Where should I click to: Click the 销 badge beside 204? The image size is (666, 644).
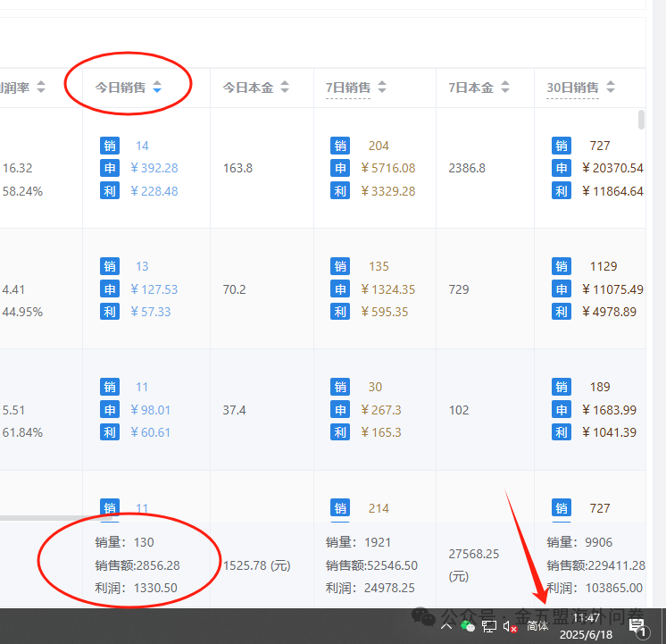tap(340, 146)
